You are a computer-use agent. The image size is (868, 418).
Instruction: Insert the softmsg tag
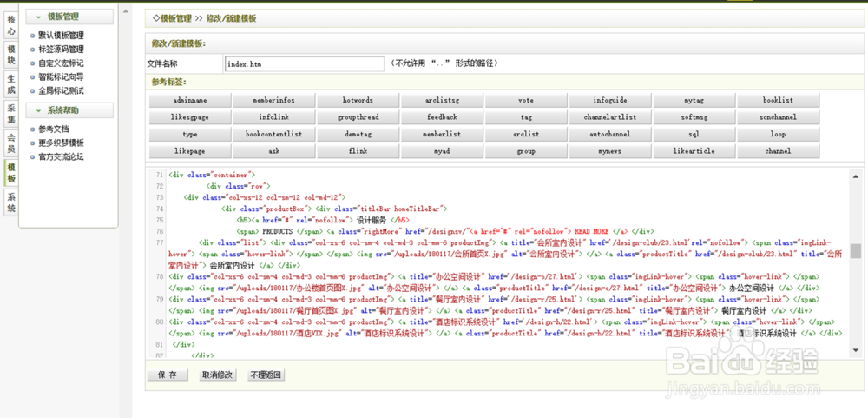[694, 117]
